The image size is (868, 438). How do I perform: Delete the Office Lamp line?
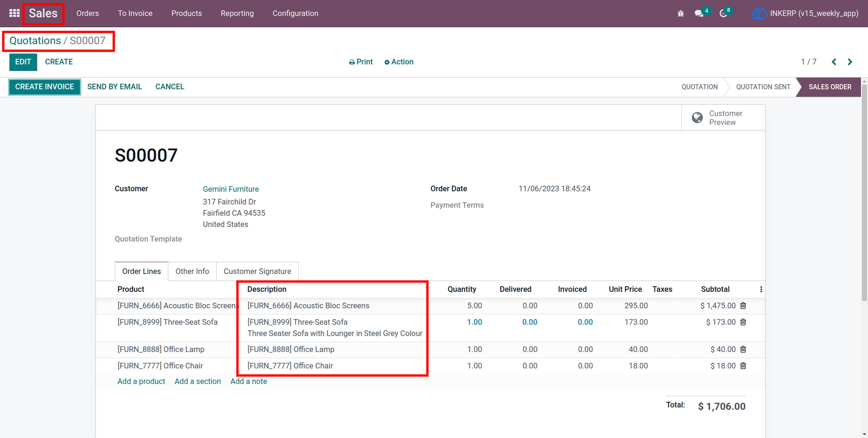pyautogui.click(x=743, y=349)
